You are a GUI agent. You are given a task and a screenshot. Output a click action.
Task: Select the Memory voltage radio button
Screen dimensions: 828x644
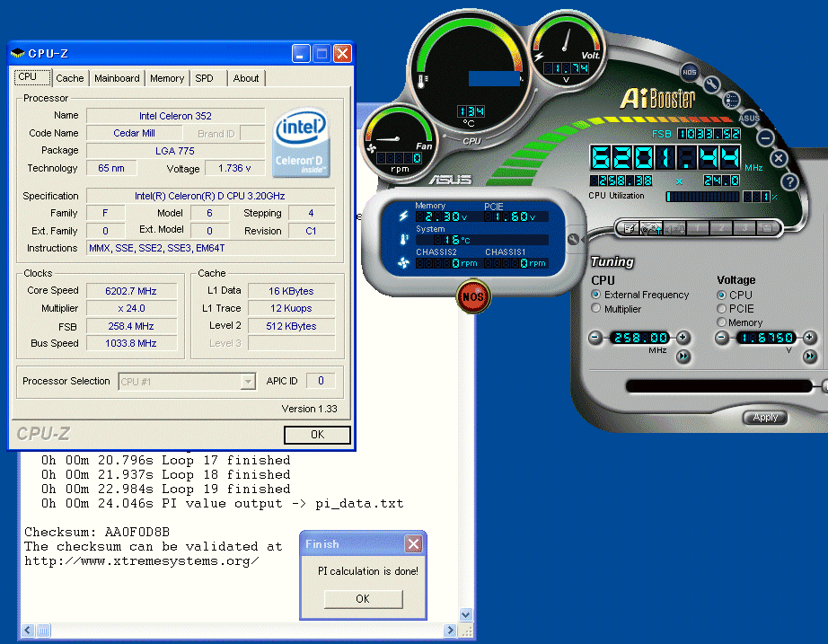(721, 322)
